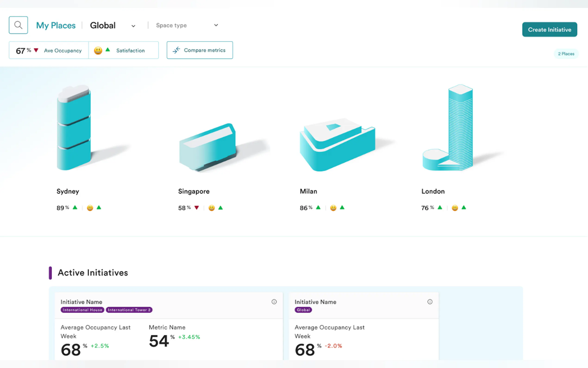Click the chevron next to Global
The width and height of the screenshot is (588, 368).
click(x=133, y=26)
